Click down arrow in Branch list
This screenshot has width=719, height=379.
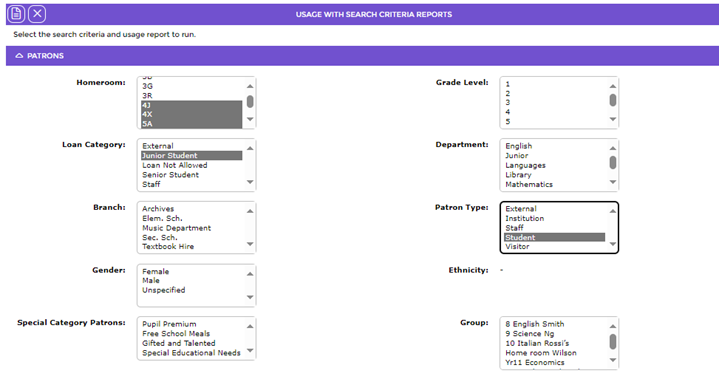click(250, 244)
